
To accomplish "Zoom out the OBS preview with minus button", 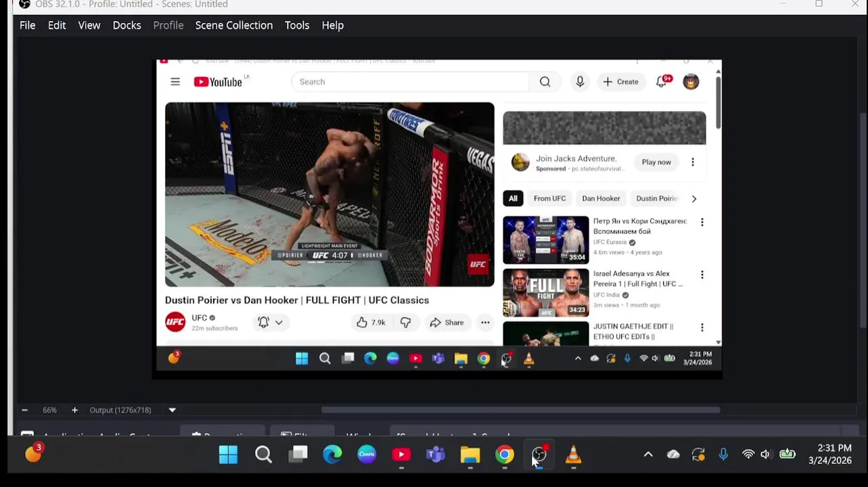I will (24, 410).
